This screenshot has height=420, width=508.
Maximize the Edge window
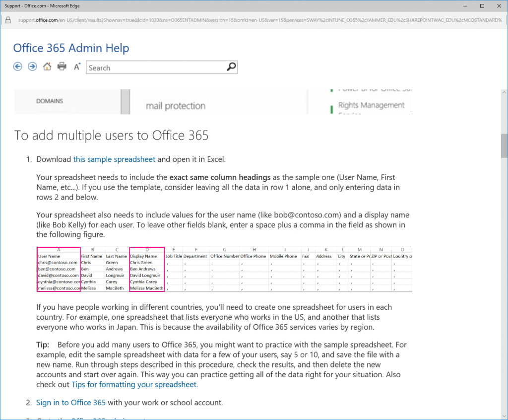(482, 6)
